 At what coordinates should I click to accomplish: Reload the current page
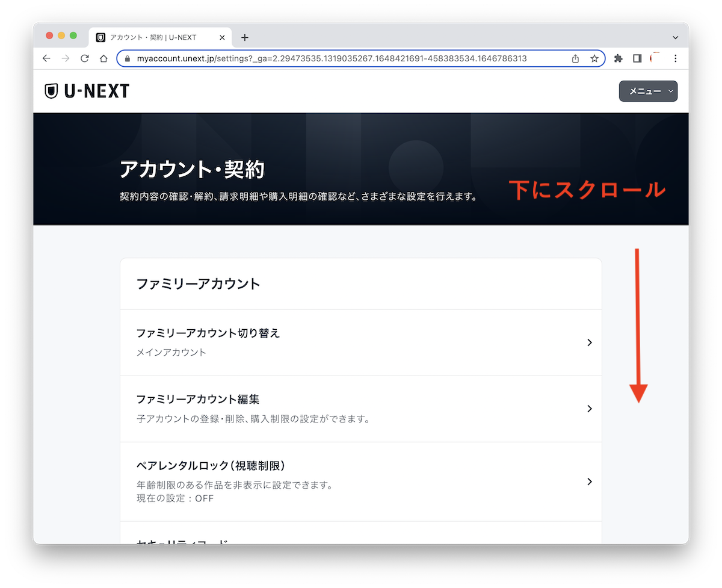pyautogui.click(x=85, y=58)
